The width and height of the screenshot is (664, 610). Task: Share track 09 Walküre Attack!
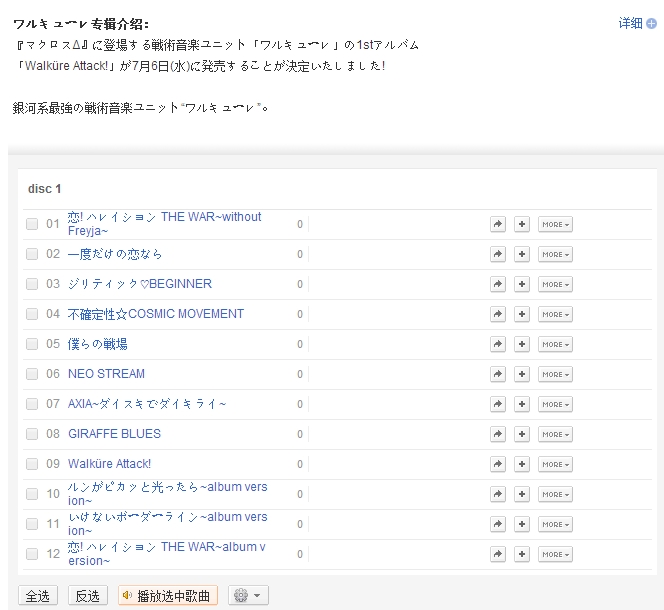(x=498, y=464)
